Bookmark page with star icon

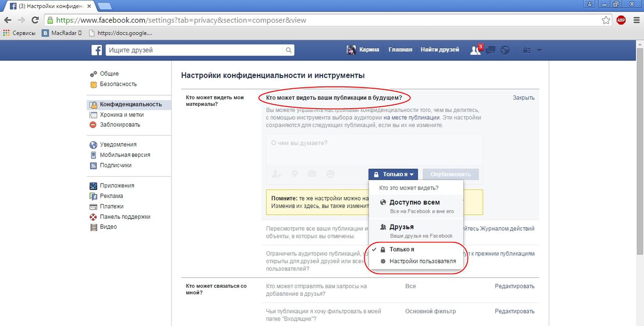606,20
